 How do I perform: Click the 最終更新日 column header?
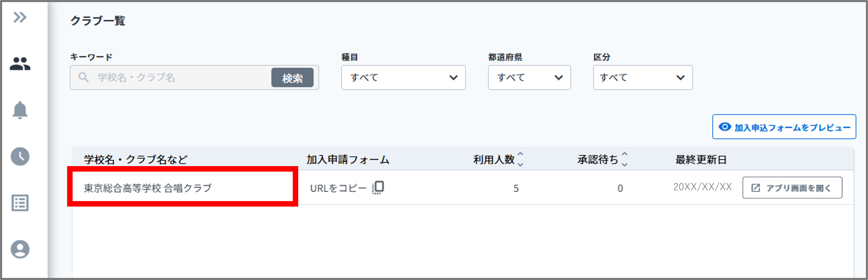click(701, 159)
